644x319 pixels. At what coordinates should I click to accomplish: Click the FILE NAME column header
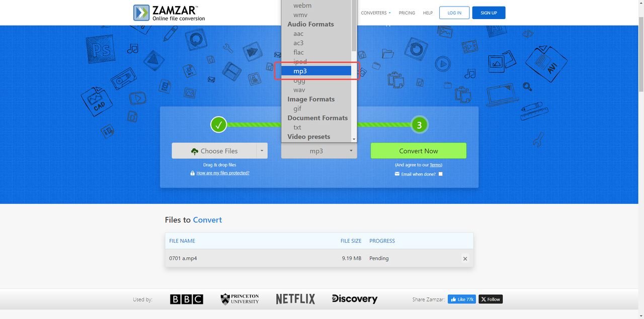[182, 241]
